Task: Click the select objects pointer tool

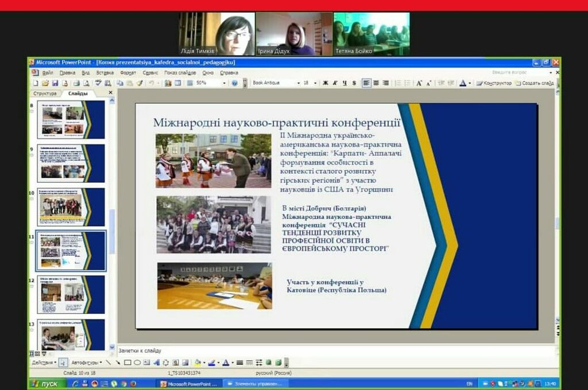Action: pos(63,362)
